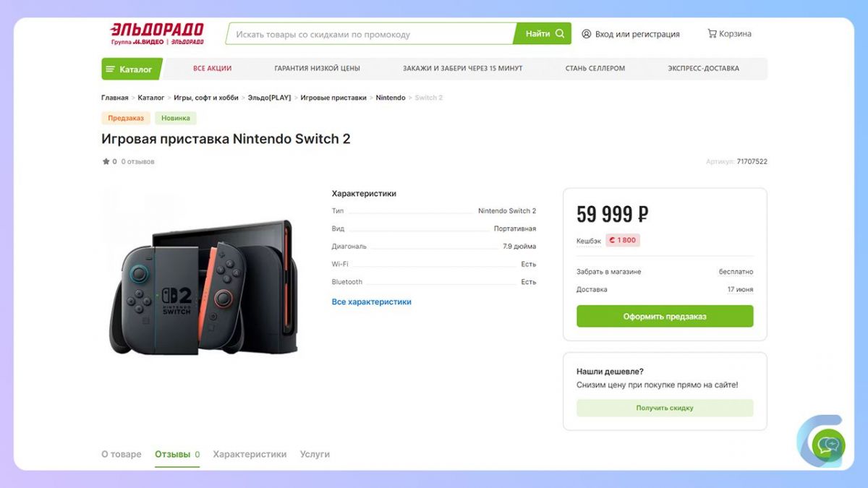Open the Каталог dropdown menu
This screenshot has width=868, height=488.
[x=132, y=69]
